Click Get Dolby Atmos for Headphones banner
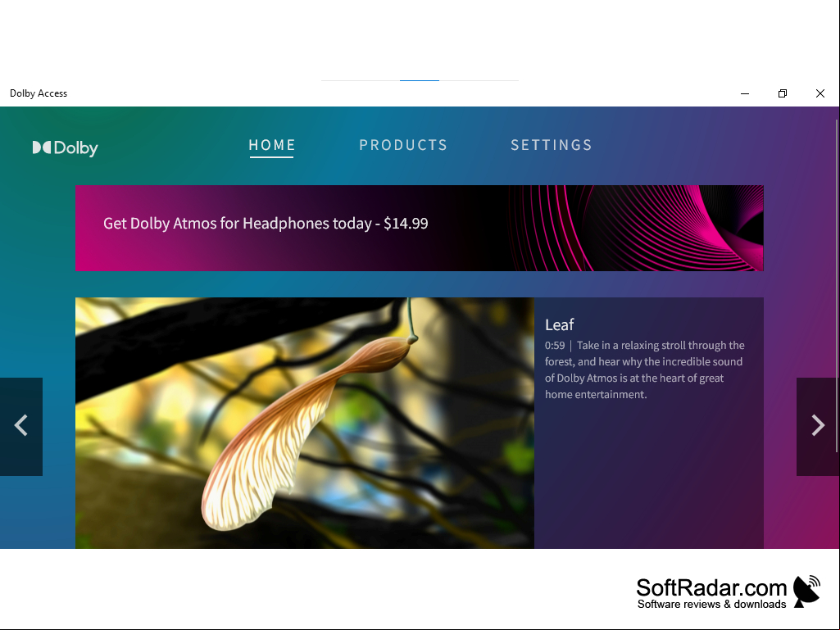 pos(420,229)
